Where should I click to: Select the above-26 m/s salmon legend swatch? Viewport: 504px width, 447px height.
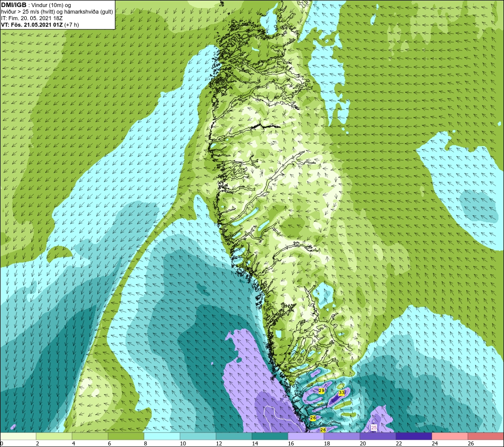click(x=486, y=436)
